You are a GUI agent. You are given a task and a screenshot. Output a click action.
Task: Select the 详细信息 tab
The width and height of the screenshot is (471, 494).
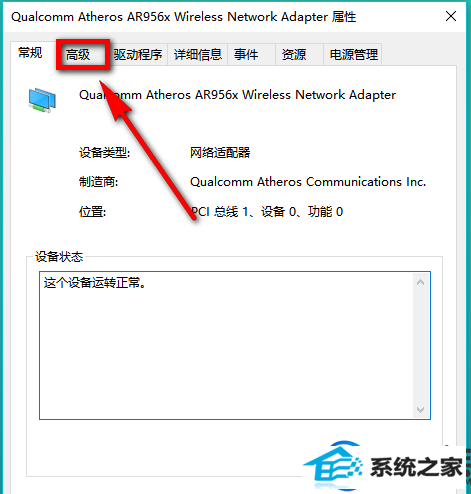(198, 55)
